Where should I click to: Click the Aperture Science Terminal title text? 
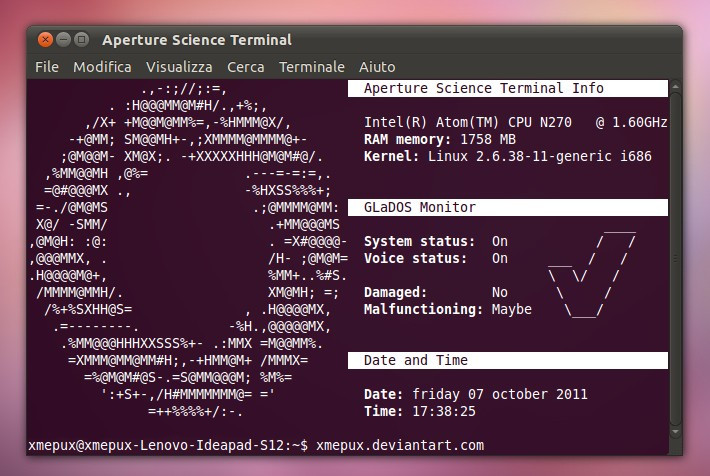click(197, 40)
